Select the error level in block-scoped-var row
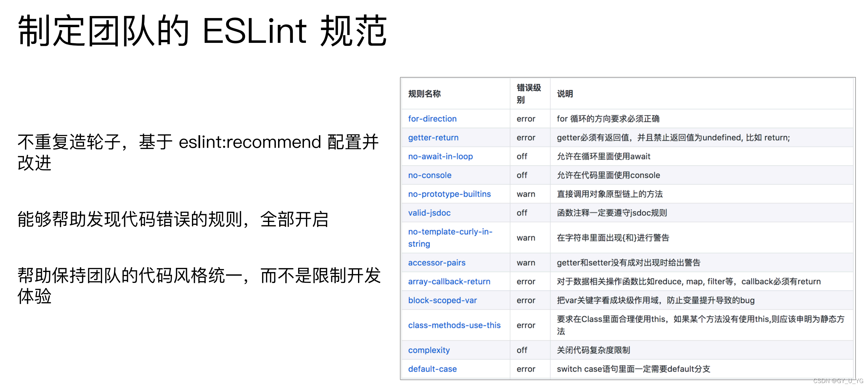The image size is (868, 387). (526, 301)
